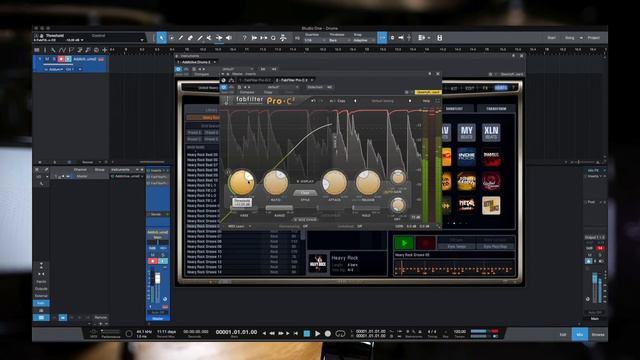Image resolution: width=640 pixels, height=360 pixels.
Task: Toggle monitor on the drum track
Action: tap(68, 59)
